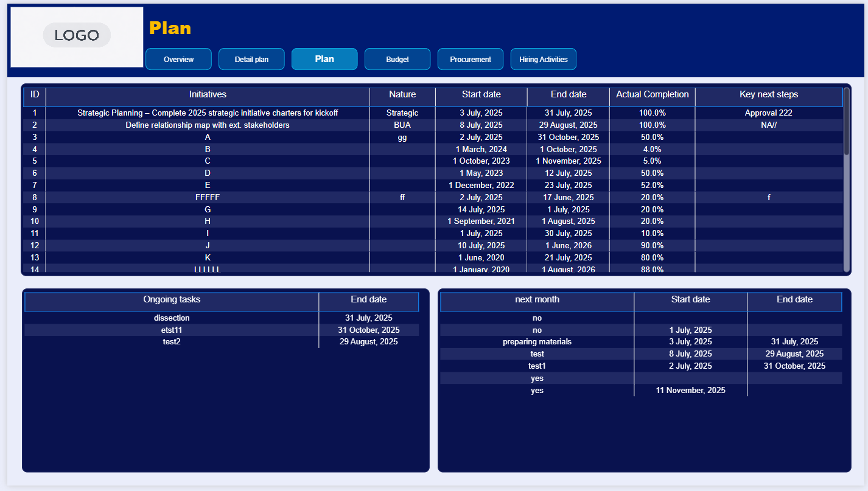Select Define relationship map initiative cell

pyautogui.click(x=208, y=125)
